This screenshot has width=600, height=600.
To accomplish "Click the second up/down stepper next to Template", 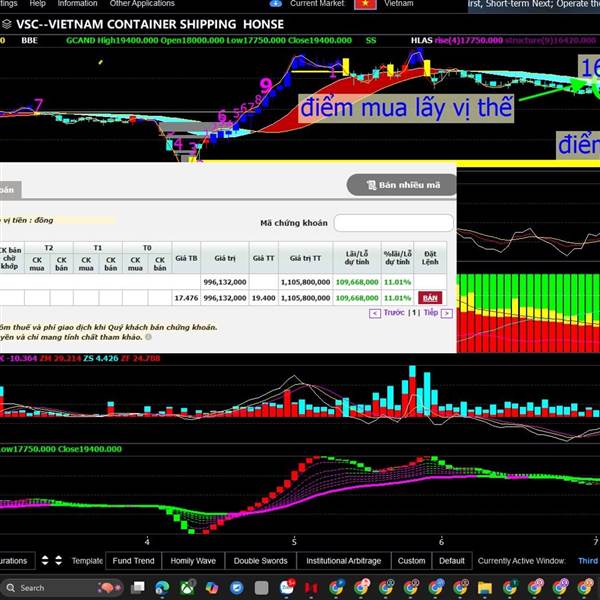I will click(x=59, y=561).
